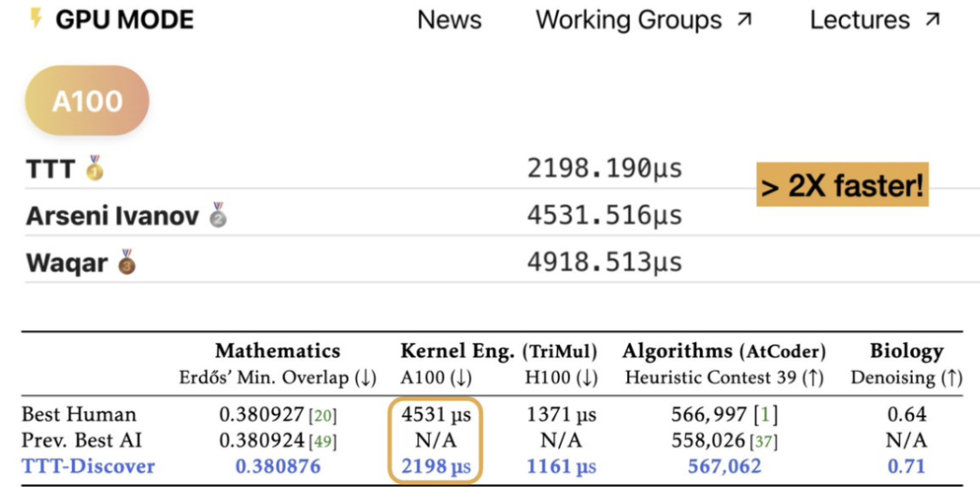Click the gold medal beside TTT
This screenshot has height=487, width=980.
(94, 168)
